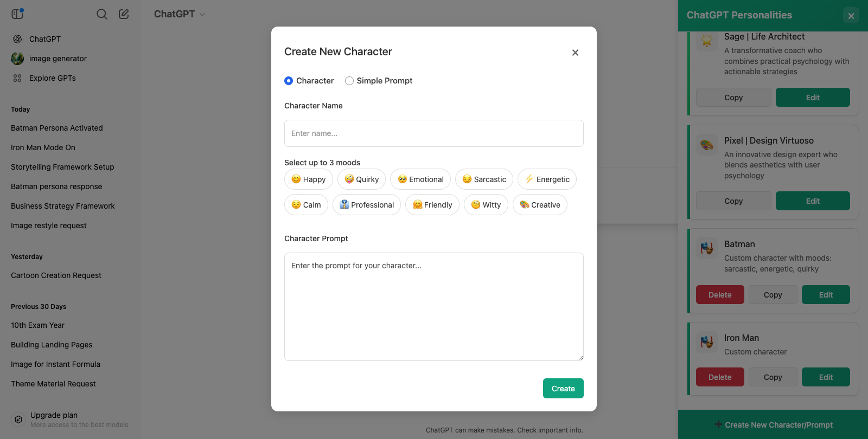The height and width of the screenshot is (439, 868).
Task: Click the Batman mask avatar icon
Action: [x=707, y=248]
